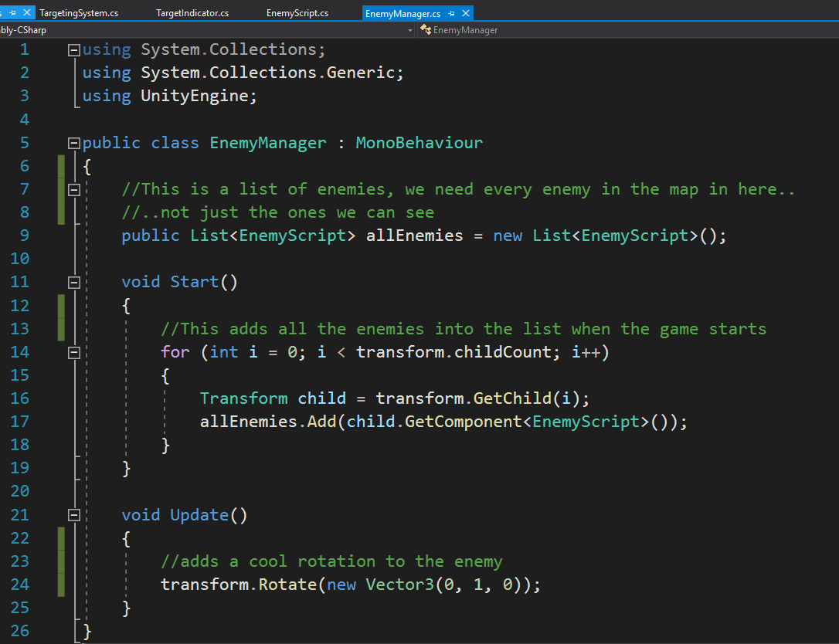Close the leftmost partially visible tab

29,13
